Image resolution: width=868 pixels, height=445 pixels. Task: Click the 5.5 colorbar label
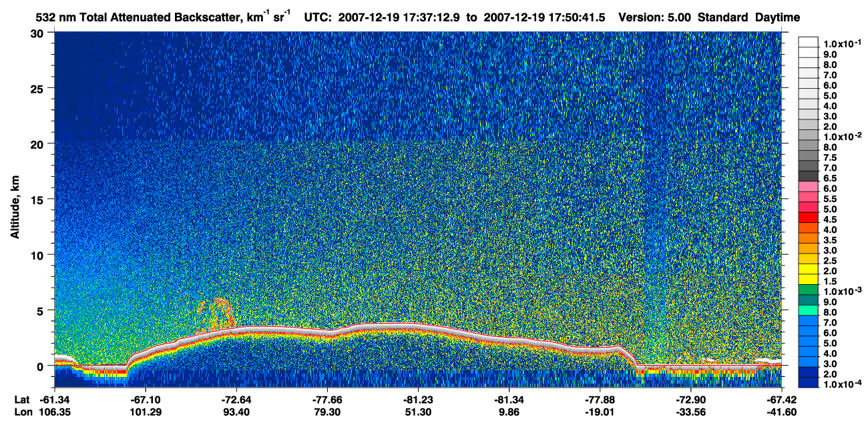tap(830, 199)
